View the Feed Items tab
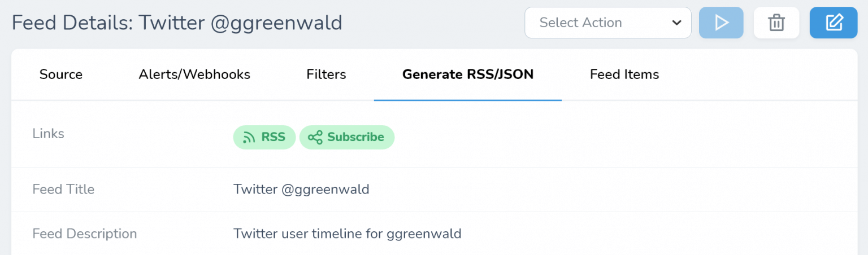This screenshot has width=868, height=255. coord(624,74)
